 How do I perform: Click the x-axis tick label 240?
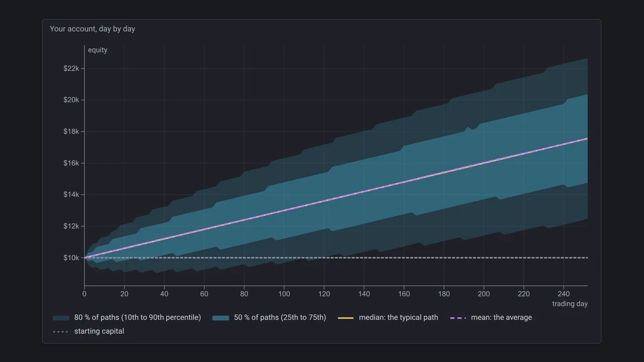563,294
